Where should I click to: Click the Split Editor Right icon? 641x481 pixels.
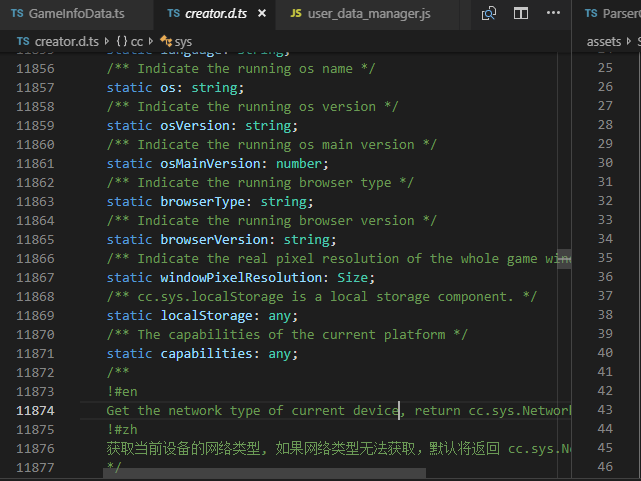[x=521, y=14]
